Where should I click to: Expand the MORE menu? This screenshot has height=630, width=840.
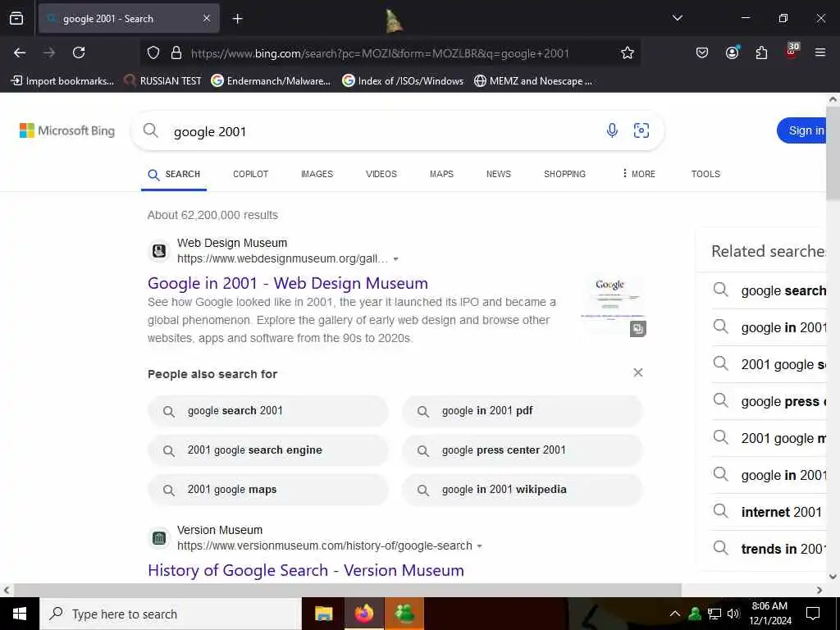638,174
